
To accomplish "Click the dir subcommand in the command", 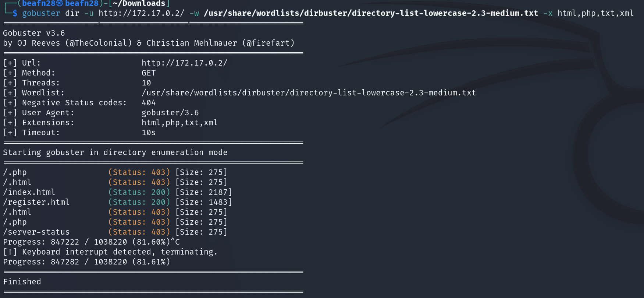I will [x=72, y=13].
